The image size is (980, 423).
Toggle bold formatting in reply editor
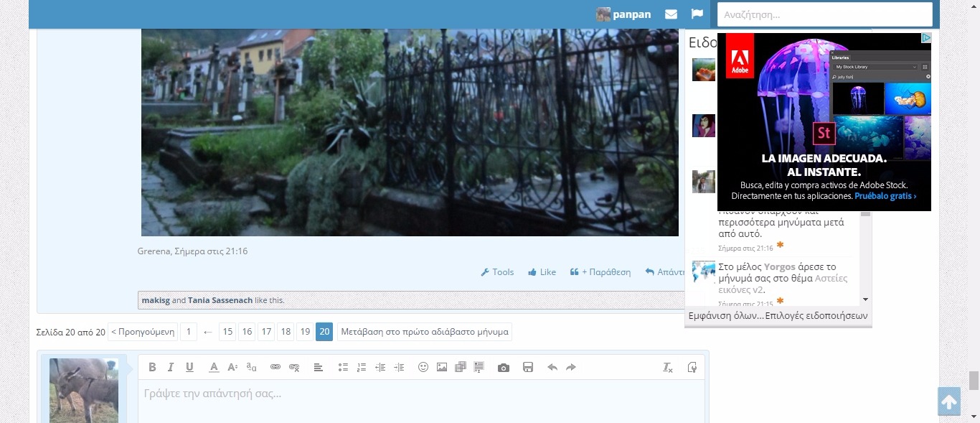(152, 367)
